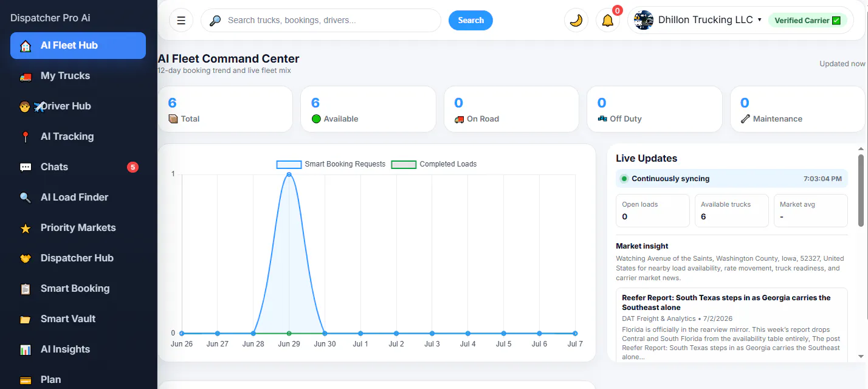
Task: Click the Total trucks box icon
Action: [x=173, y=119]
